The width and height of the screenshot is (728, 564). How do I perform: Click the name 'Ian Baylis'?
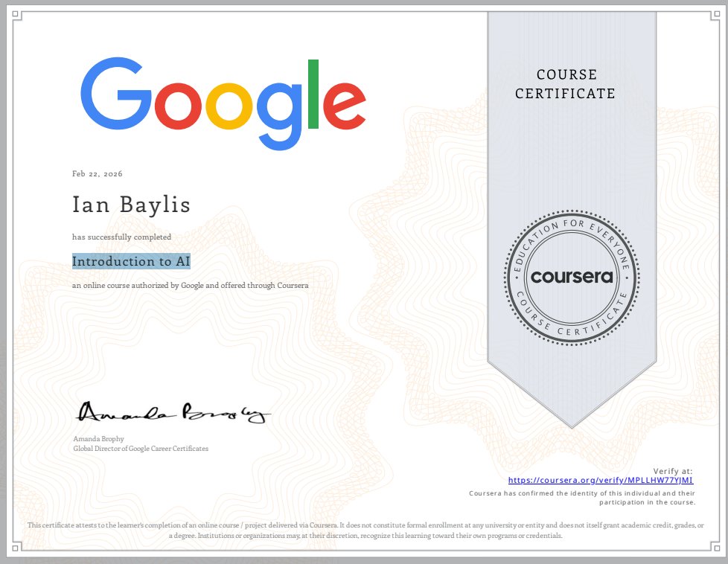(x=132, y=205)
